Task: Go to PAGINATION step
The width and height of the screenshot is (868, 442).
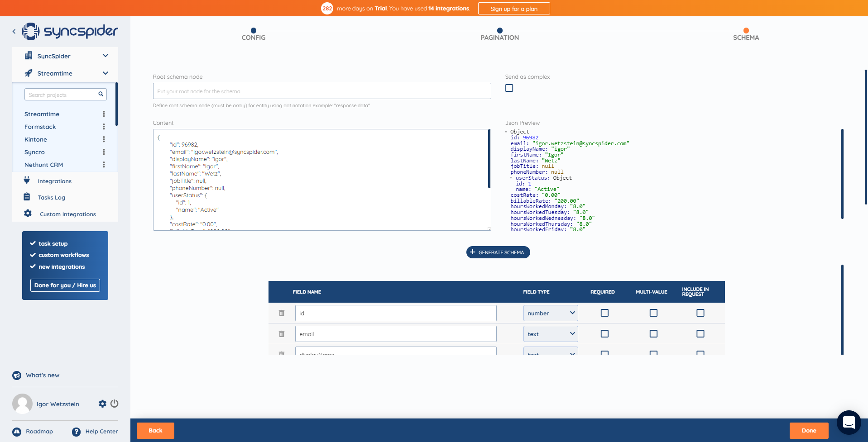Action: point(500,34)
